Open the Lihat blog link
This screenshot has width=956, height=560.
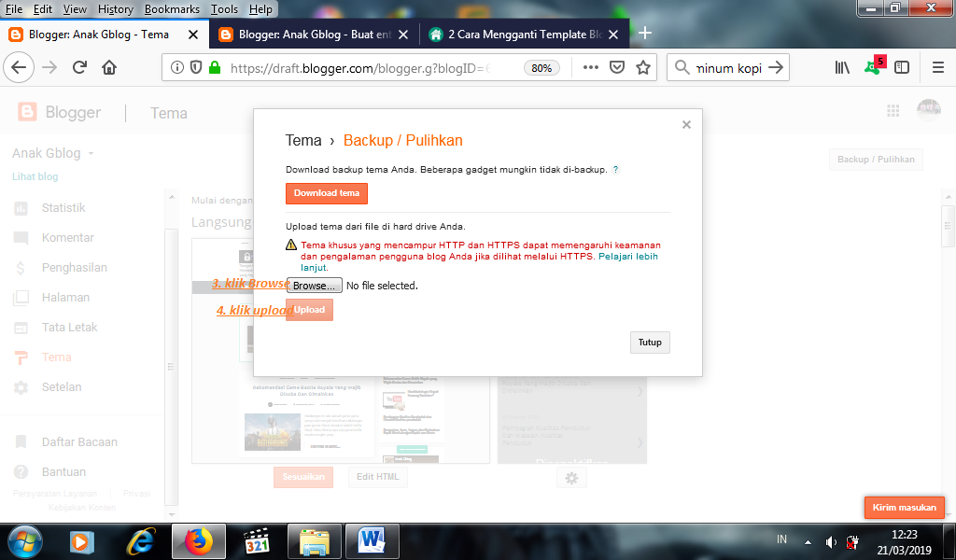pos(35,176)
